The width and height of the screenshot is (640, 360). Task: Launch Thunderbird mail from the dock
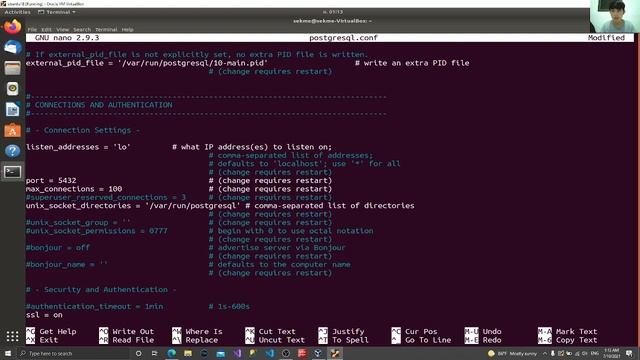click(12, 47)
